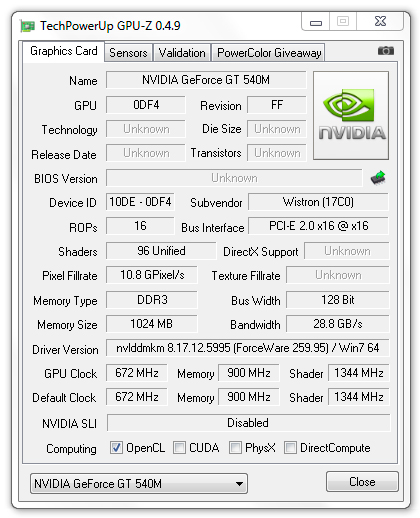Image resolution: width=420 pixels, height=518 pixels.
Task: Toggle the PhysX checkbox
Action: (x=235, y=448)
